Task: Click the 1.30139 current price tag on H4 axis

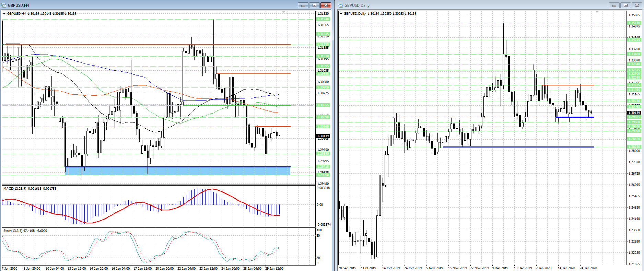Action: click(x=323, y=136)
